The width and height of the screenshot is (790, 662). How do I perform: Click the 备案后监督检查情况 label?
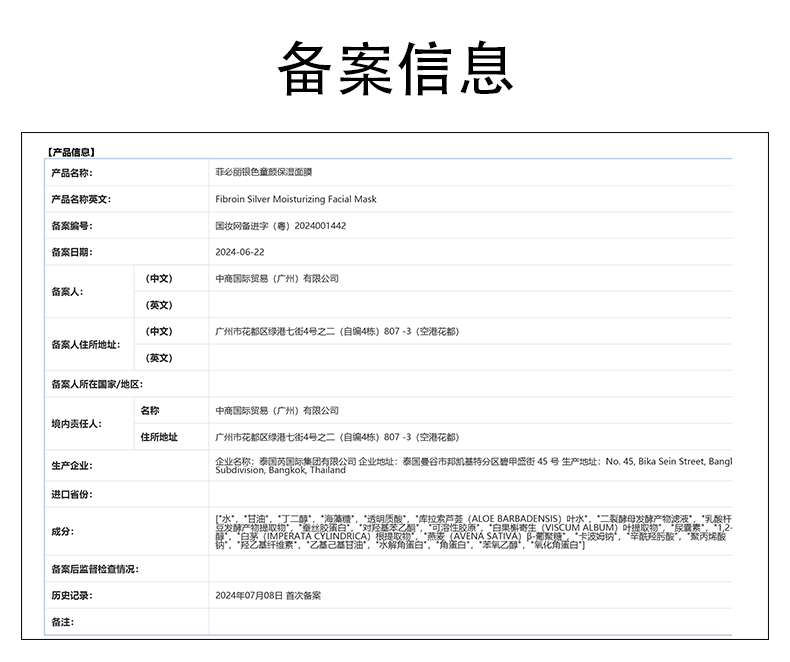pos(95,569)
